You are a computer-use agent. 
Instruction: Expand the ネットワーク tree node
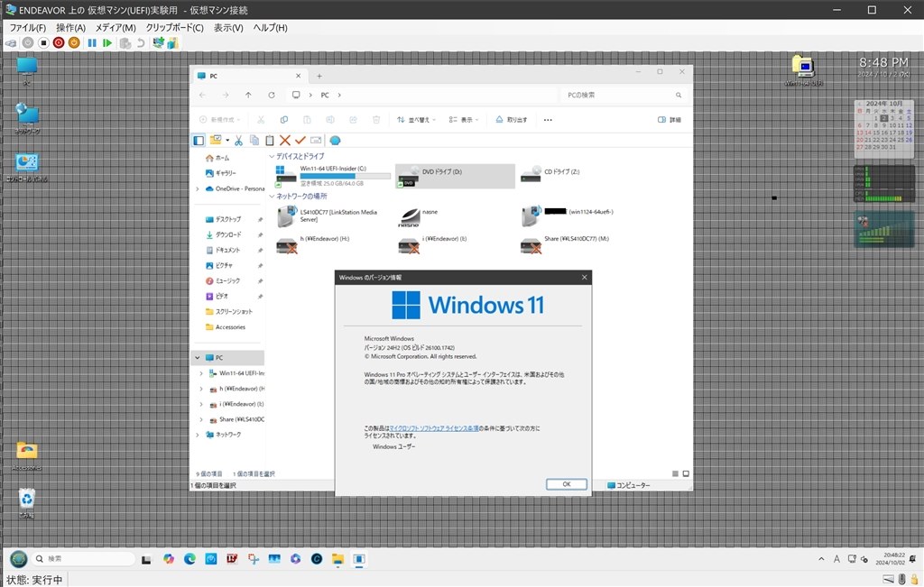198,435
